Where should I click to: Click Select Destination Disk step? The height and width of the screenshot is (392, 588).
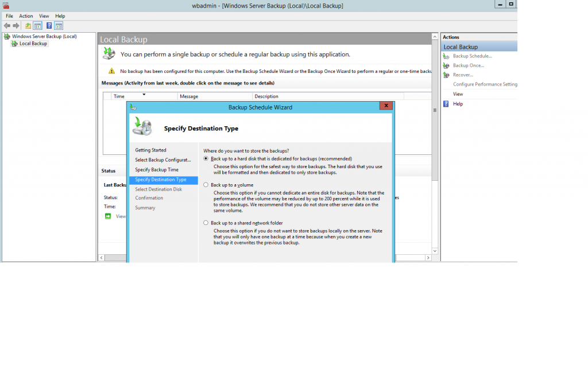click(158, 189)
